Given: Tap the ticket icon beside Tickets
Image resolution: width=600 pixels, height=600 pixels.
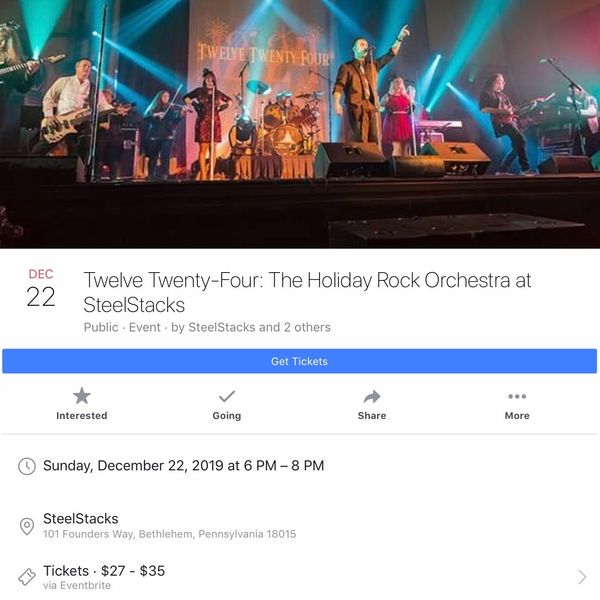Looking at the screenshot, I should pos(27,577).
